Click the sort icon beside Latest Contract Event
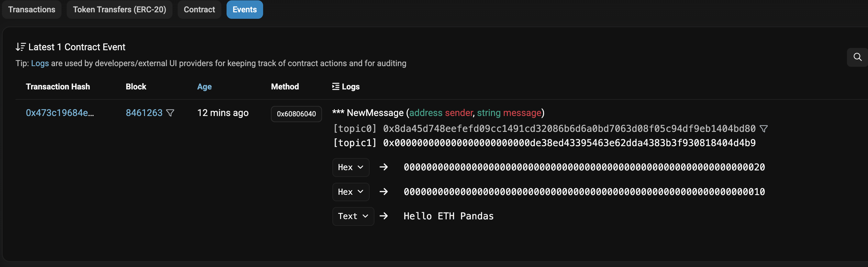This screenshot has height=267, width=868. [x=21, y=47]
